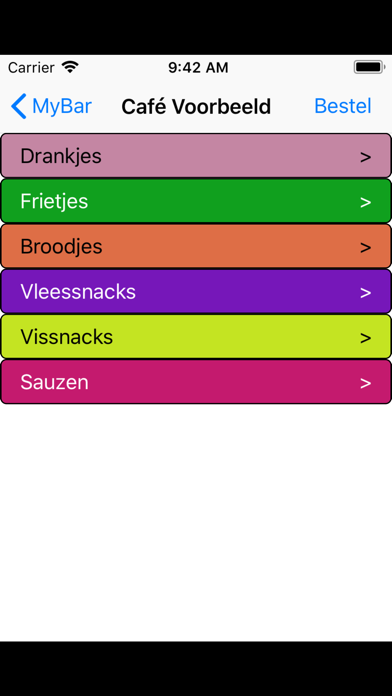Image resolution: width=392 pixels, height=696 pixels.
Task: Select the Vleessnacks row
Action: pyautogui.click(x=196, y=292)
